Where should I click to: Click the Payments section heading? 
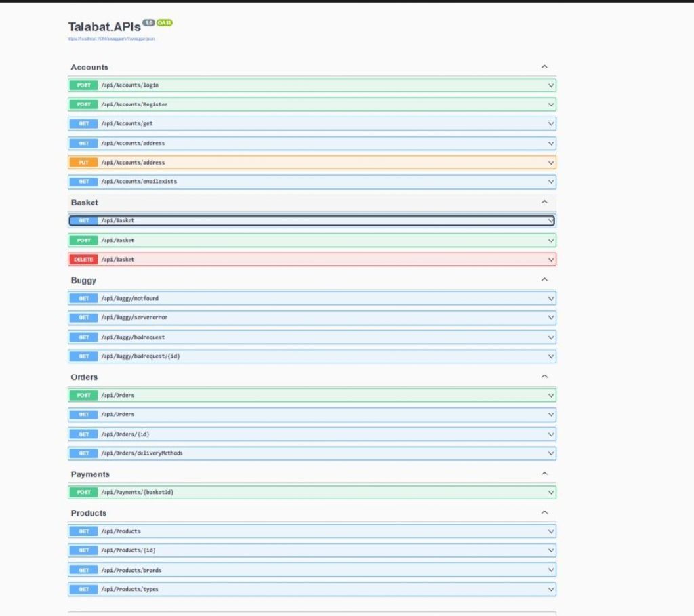click(x=90, y=474)
